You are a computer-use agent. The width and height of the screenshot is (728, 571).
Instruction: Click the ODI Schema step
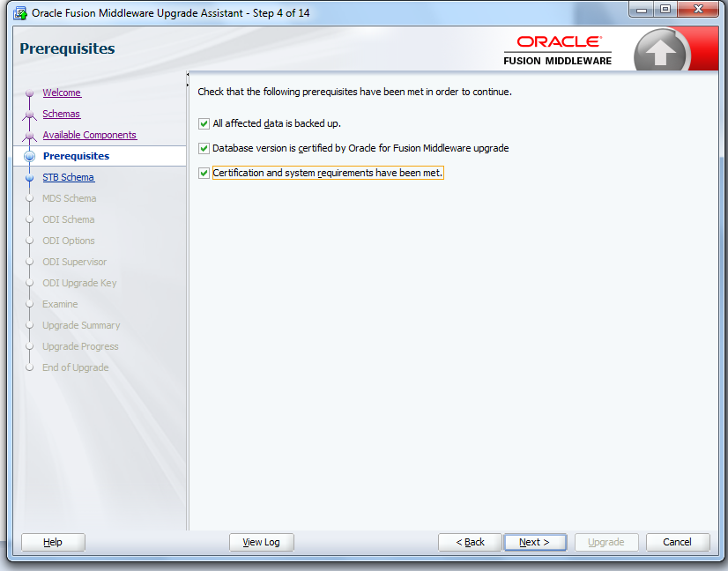click(x=68, y=219)
